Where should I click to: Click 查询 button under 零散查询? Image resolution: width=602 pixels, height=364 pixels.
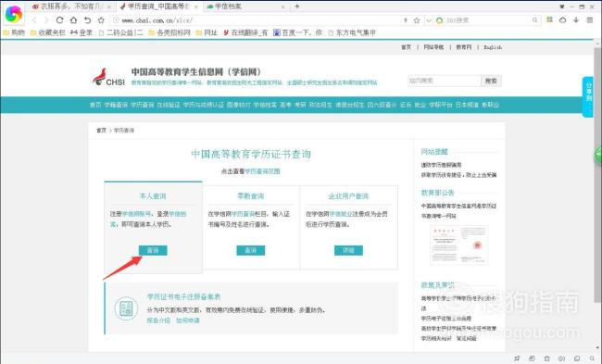tap(251, 250)
